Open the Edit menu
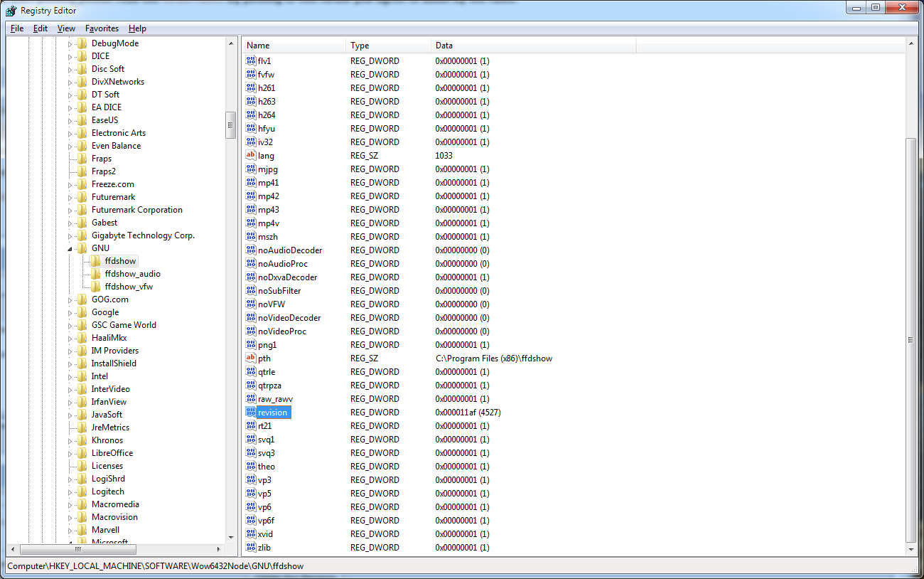 tap(41, 28)
